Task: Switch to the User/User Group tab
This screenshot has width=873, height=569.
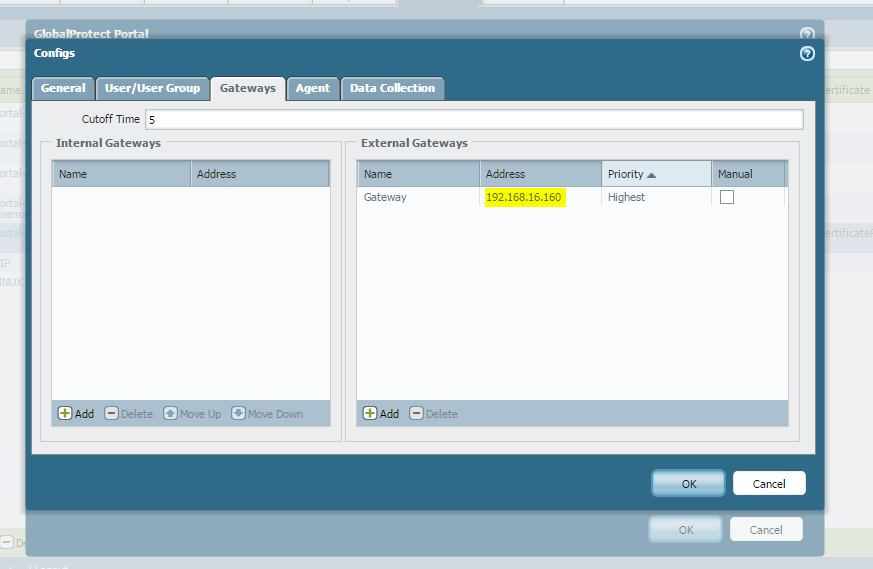Action: tap(153, 89)
